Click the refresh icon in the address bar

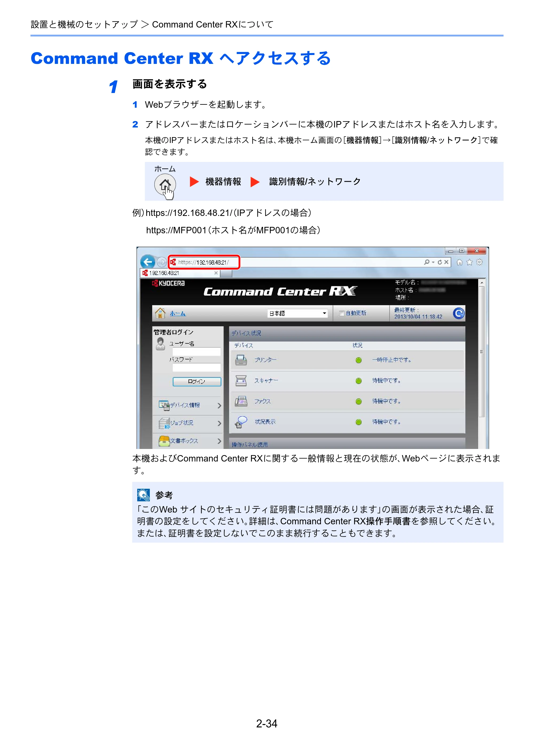pos(439,262)
